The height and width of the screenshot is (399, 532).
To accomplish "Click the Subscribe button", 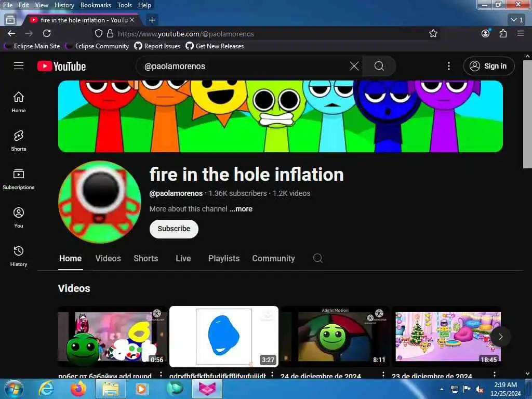I will click(x=174, y=229).
